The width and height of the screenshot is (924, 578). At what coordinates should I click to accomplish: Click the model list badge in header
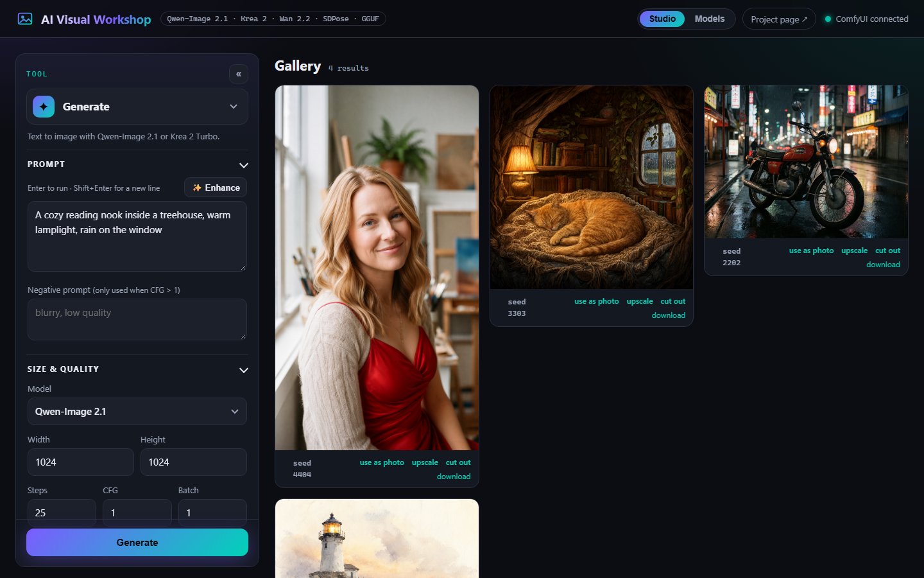273,19
